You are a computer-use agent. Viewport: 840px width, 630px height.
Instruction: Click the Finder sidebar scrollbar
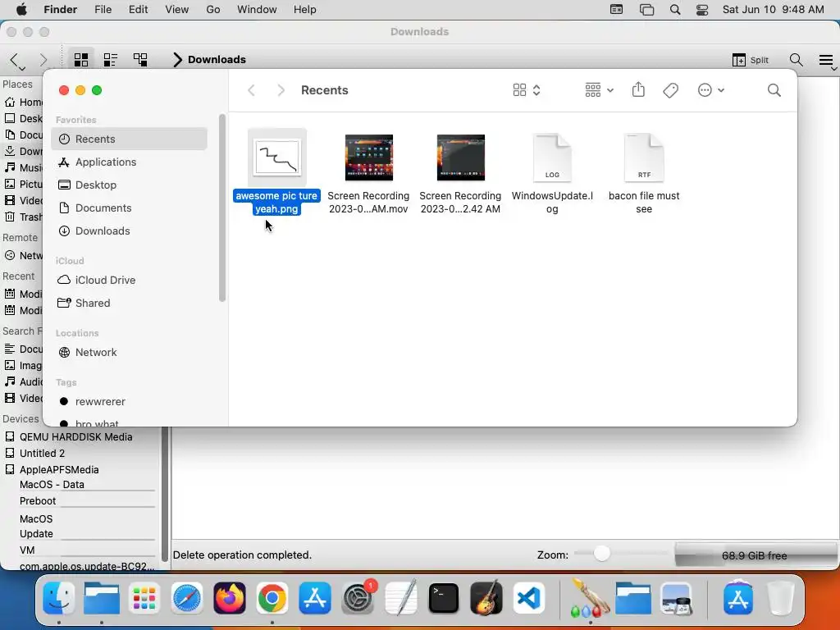(221, 208)
